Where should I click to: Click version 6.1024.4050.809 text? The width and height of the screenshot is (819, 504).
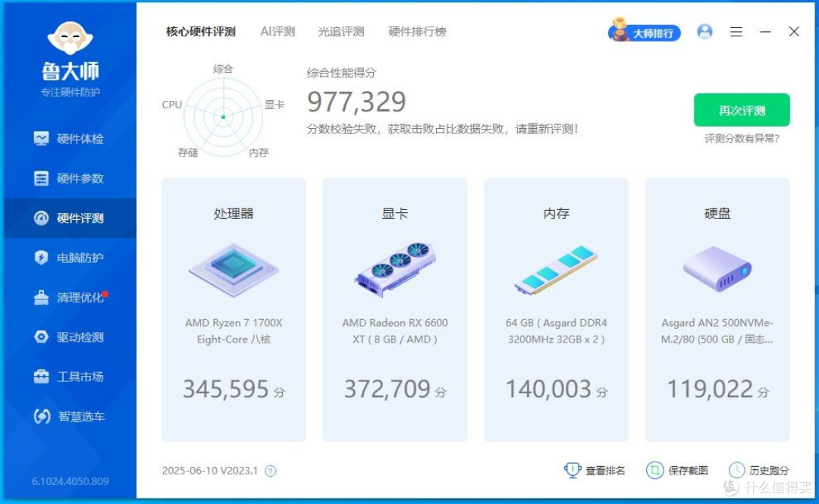[70, 481]
